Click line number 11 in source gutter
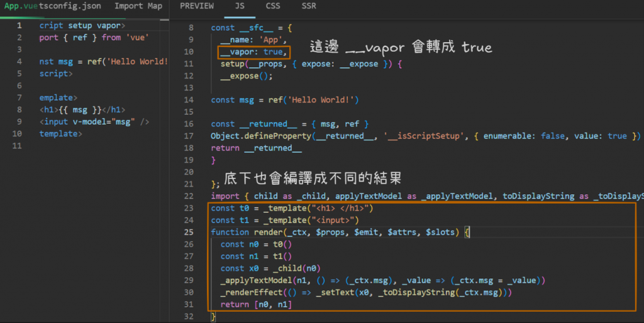The height and width of the screenshot is (323, 644). (17, 146)
